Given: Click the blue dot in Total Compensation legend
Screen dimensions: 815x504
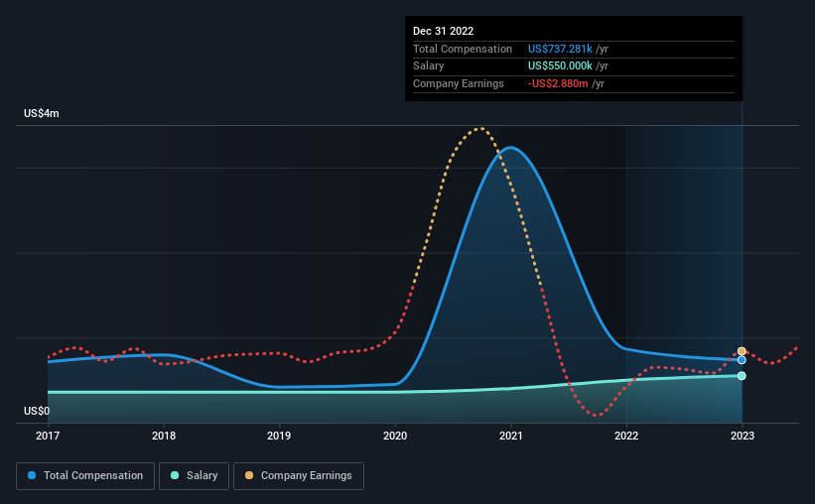Looking at the screenshot, I should [32, 475].
